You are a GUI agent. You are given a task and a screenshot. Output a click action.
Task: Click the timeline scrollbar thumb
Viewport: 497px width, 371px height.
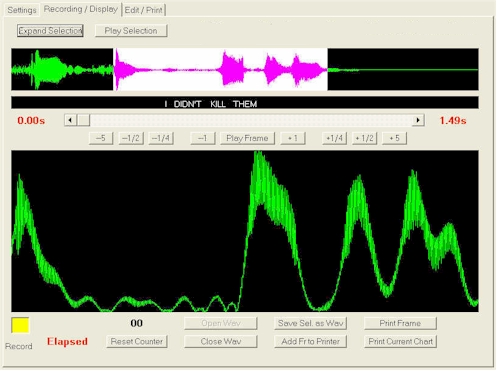click(83, 120)
